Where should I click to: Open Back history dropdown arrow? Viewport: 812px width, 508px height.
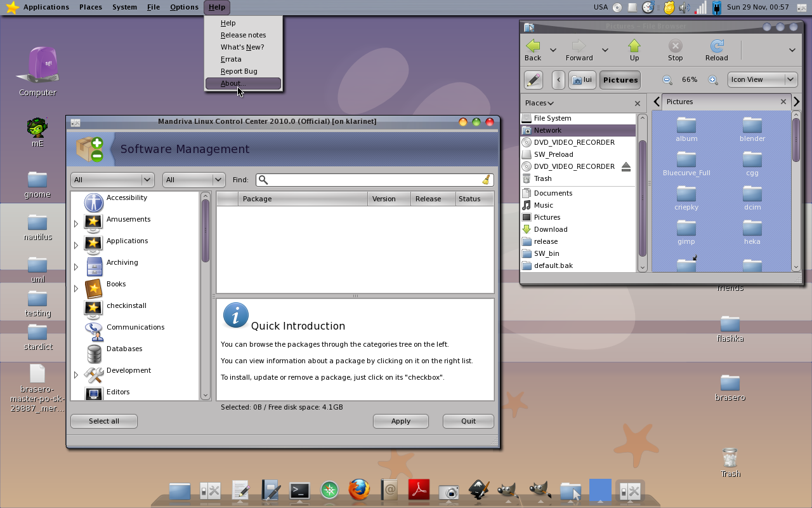click(553, 50)
